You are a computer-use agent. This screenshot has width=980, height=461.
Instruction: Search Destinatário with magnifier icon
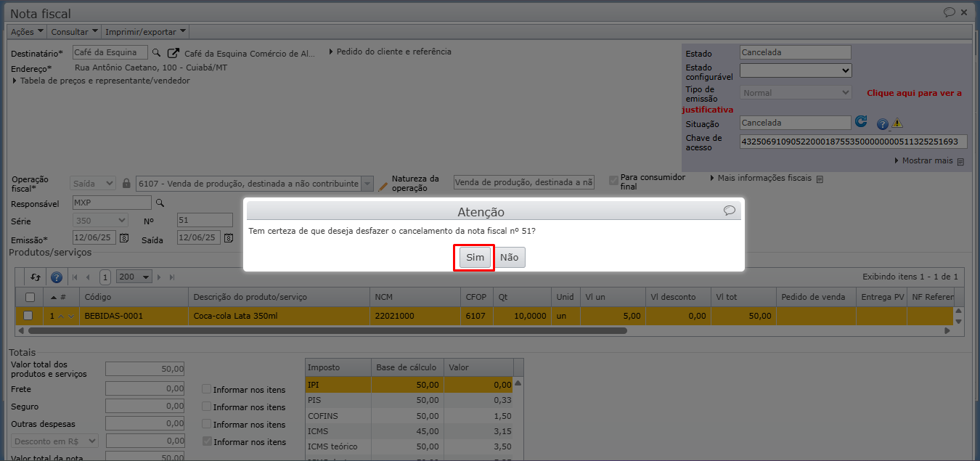(x=156, y=53)
